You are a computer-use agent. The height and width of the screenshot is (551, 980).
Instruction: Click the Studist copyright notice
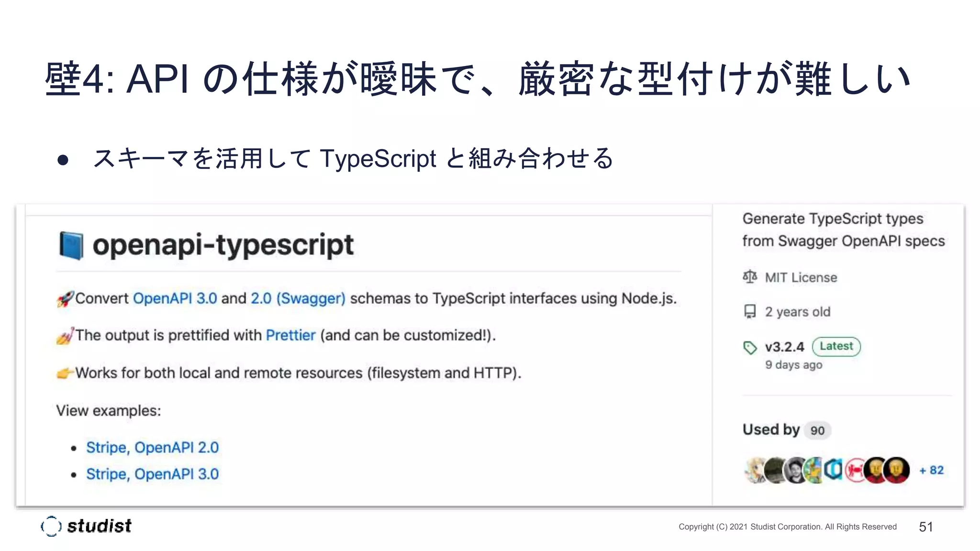click(788, 527)
